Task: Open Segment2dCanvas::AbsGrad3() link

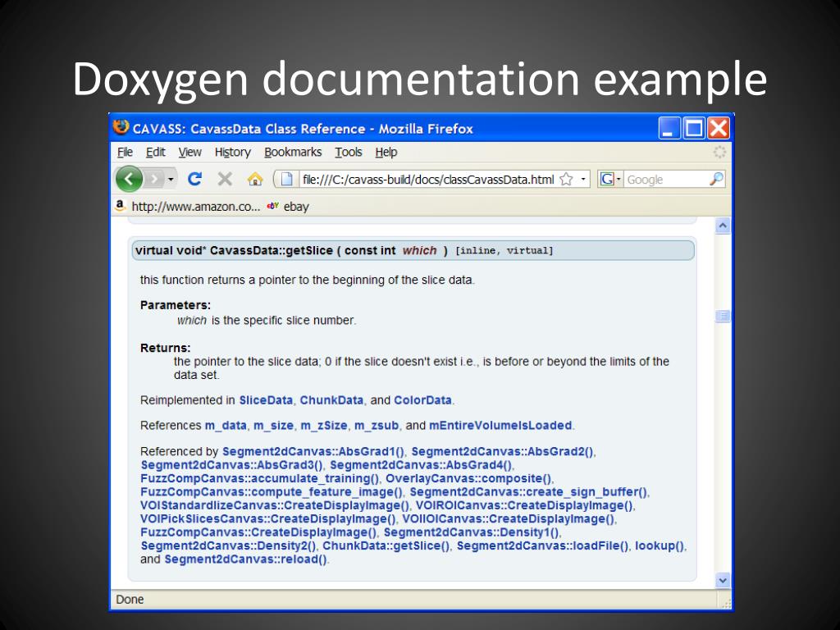Action: coord(232,465)
